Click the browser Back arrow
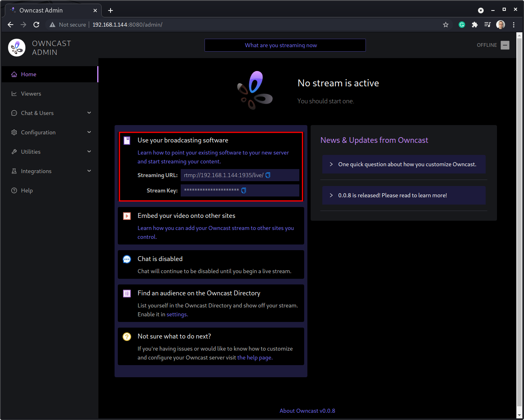The height and width of the screenshot is (420, 524). click(x=10, y=25)
